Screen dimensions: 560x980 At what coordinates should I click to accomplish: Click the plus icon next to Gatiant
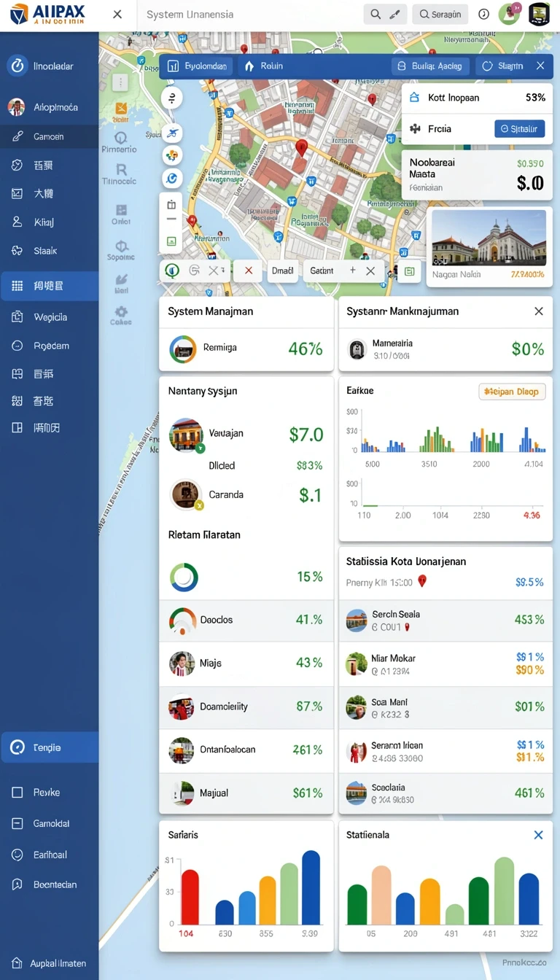[x=352, y=271]
